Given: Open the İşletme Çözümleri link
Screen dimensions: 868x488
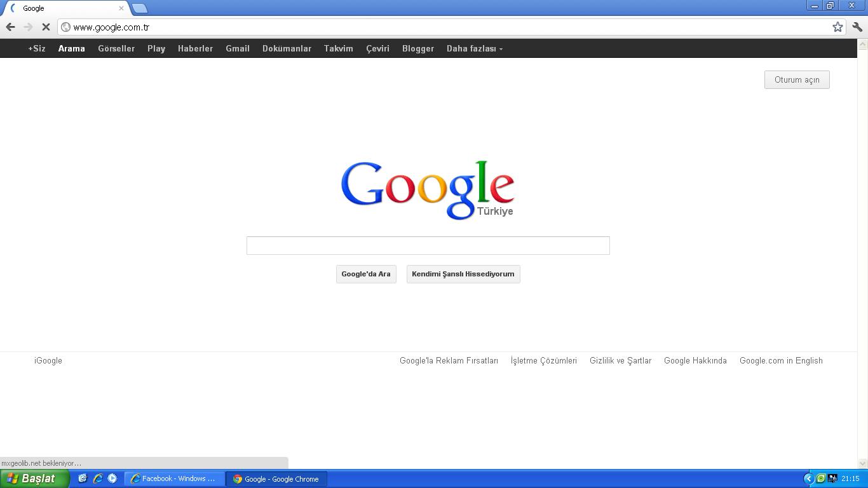Looking at the screenshot, I should [544, 360].
